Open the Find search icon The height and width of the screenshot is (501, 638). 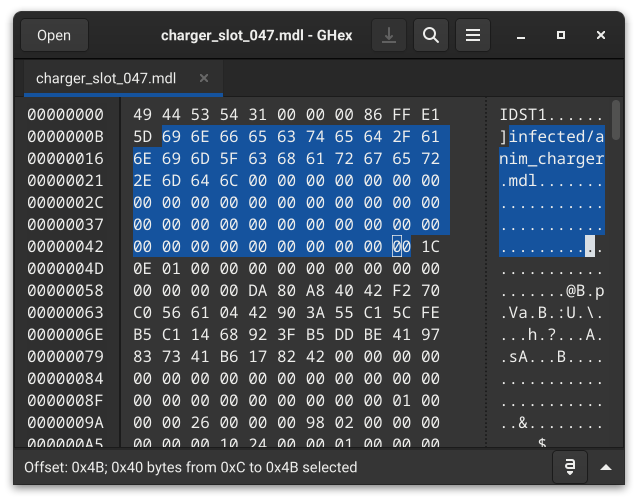pos(430,36)
